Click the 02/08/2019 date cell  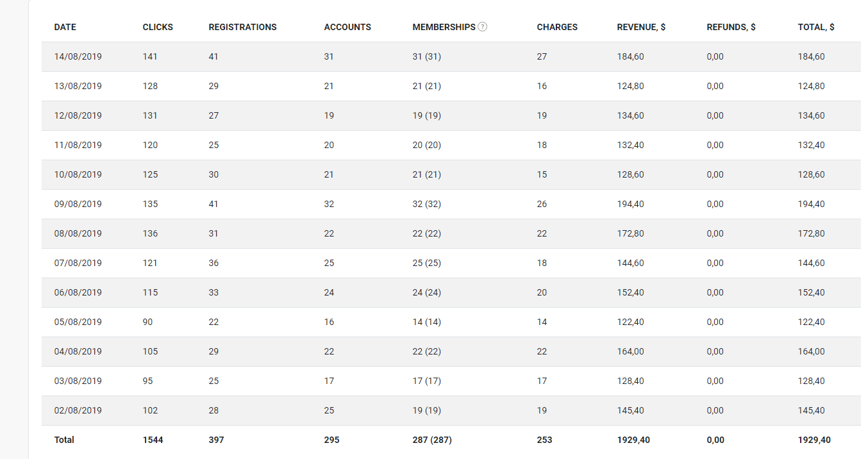(78, 410)
